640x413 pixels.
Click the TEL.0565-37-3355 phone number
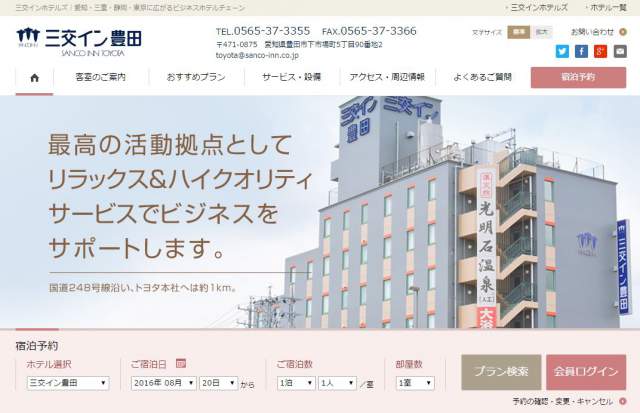point(263,31)
